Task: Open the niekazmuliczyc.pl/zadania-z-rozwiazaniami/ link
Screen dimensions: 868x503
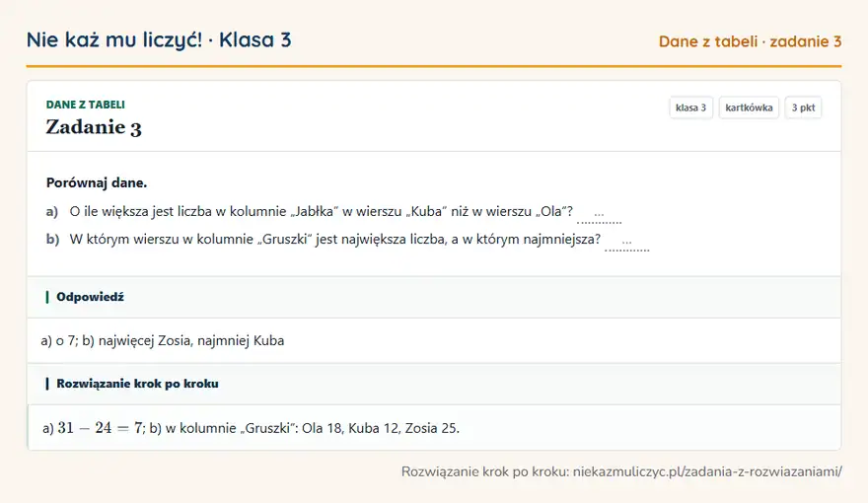Action: click(x=707, y=471)
